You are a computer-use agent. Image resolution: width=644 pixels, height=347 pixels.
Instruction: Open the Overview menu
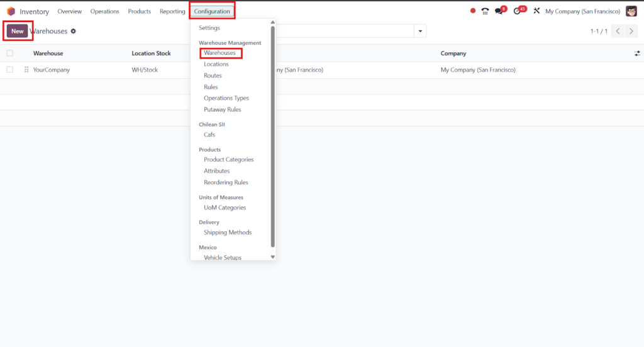(x=69, y=11)
